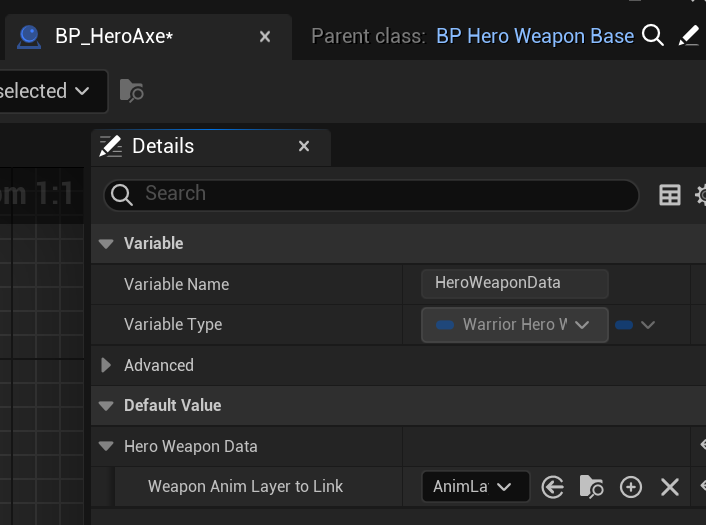Open the AnimLa class picker dropdown
Image resolution: width=706 pixels, height=525 pixels.
click(x=475, y=487)
